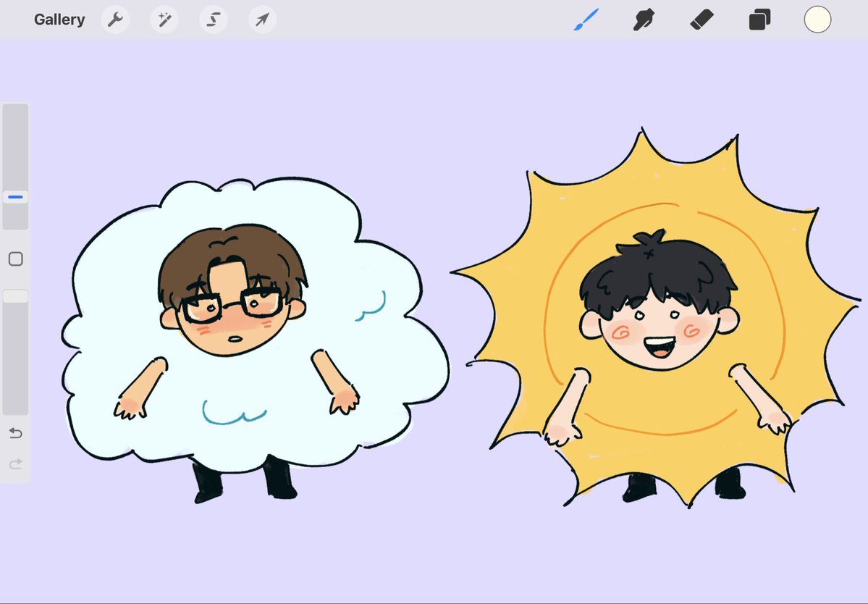Open the active color picker
This screenshot has width=868, height=604.
(817, 20)
